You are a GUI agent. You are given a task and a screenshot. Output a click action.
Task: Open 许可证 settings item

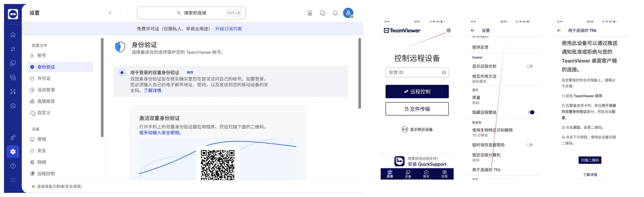[x=60, y=79]
